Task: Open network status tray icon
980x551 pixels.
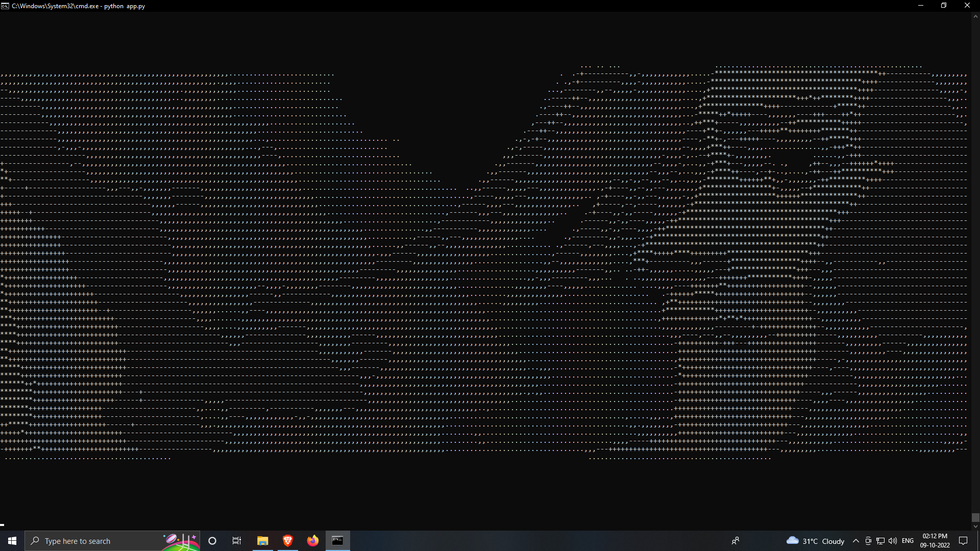Action: click(x=880, y=541)
